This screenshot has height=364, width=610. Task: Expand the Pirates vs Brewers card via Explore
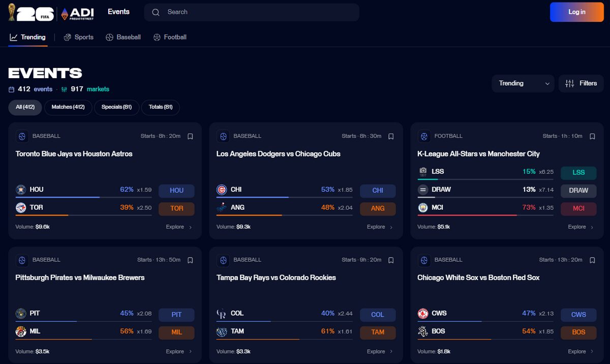pos(179,351)
